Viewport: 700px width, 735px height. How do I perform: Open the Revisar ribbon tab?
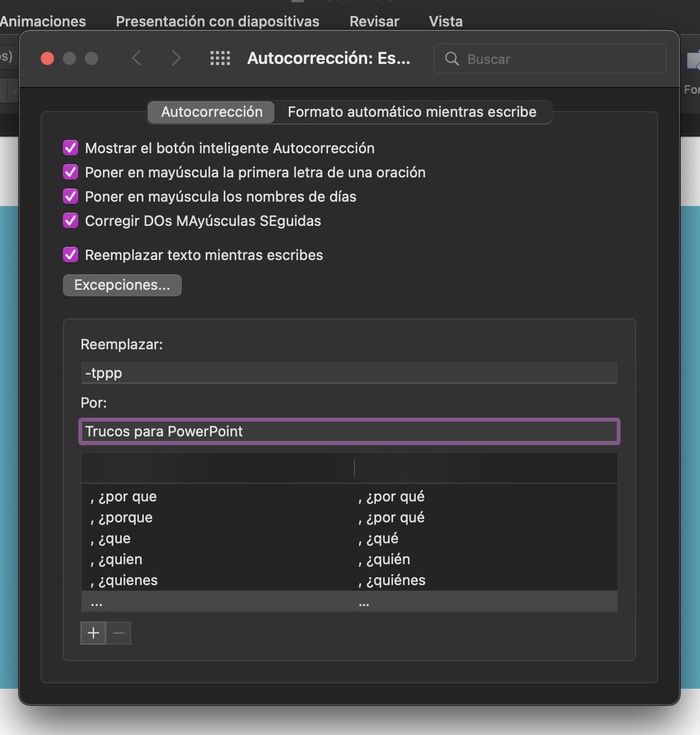pos(374,21)
